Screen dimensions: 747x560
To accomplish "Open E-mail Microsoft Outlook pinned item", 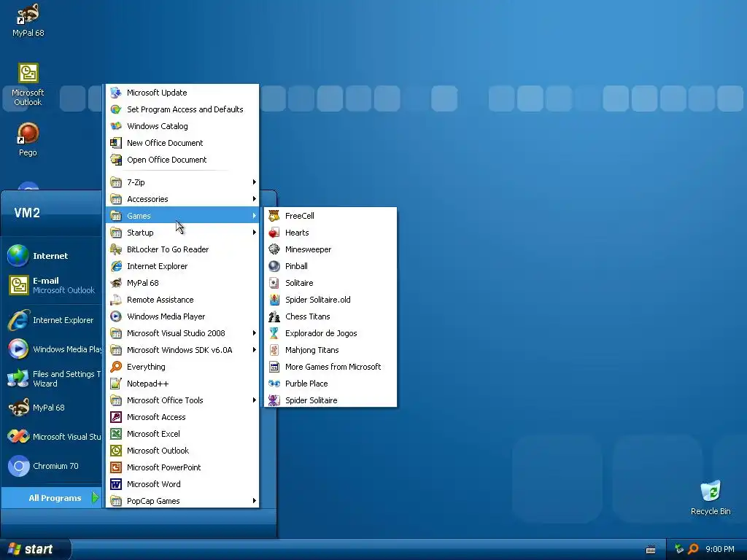I will [52, 285].
